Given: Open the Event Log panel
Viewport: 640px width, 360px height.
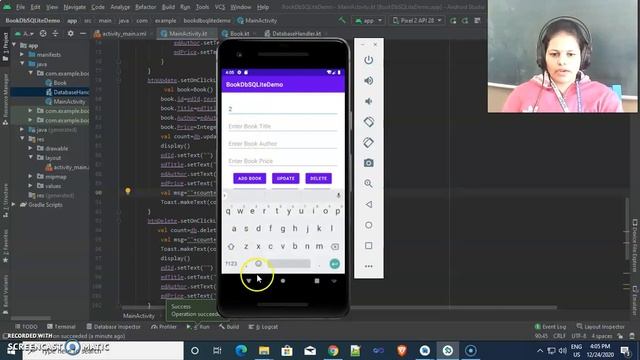Looking at the screenshot, I should (550, 327).
